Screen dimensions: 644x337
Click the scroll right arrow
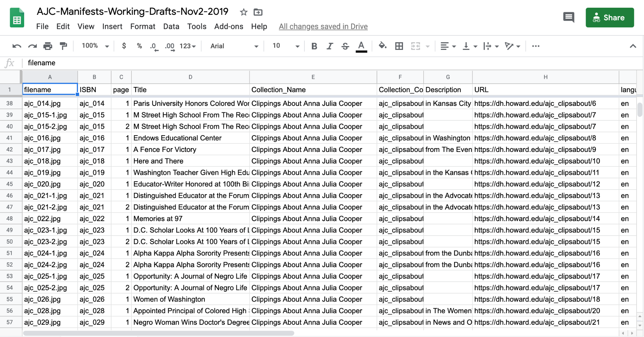[632, 333]
